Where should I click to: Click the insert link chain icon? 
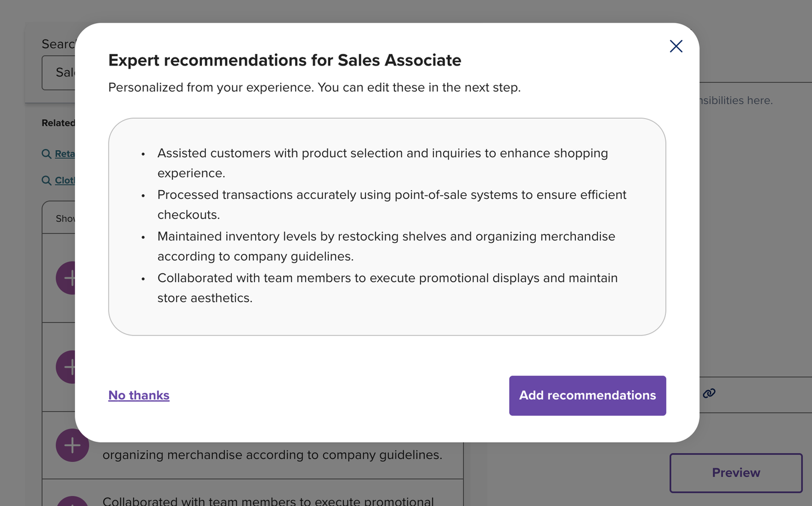pos(709,394)
